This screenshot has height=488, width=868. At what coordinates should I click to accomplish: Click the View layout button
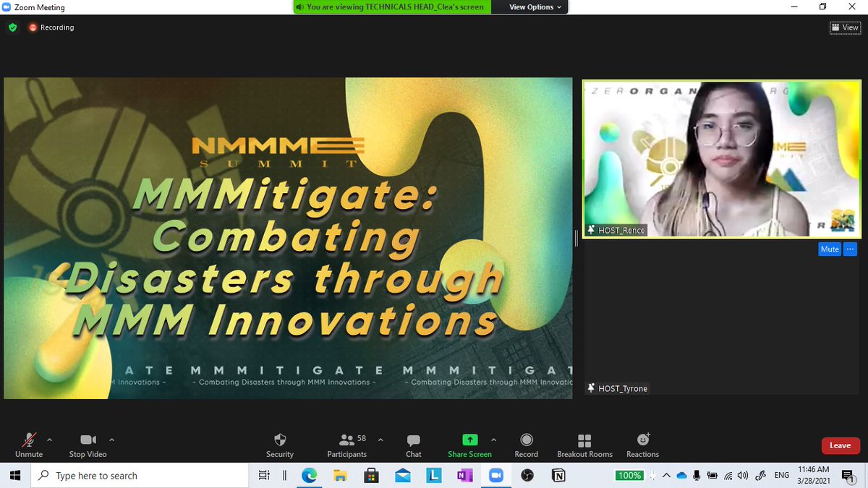pyautogui.click(x=845, y=27)
